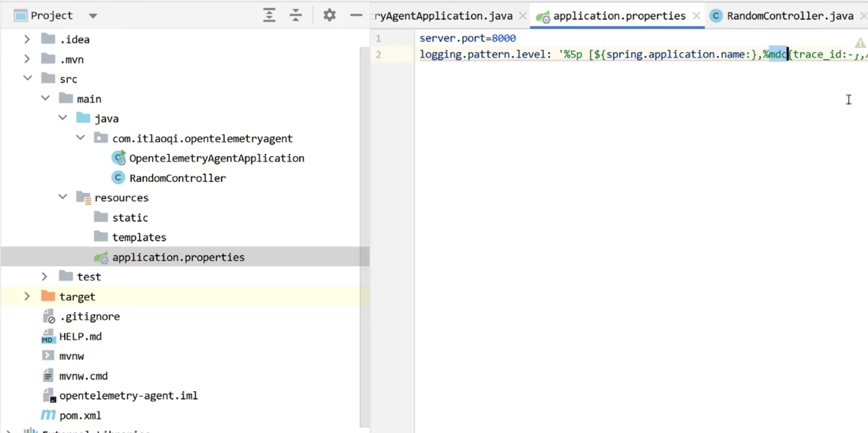Click the Project panel vertical scrollbar
868x433 pixels.
(x=365, y=236)
